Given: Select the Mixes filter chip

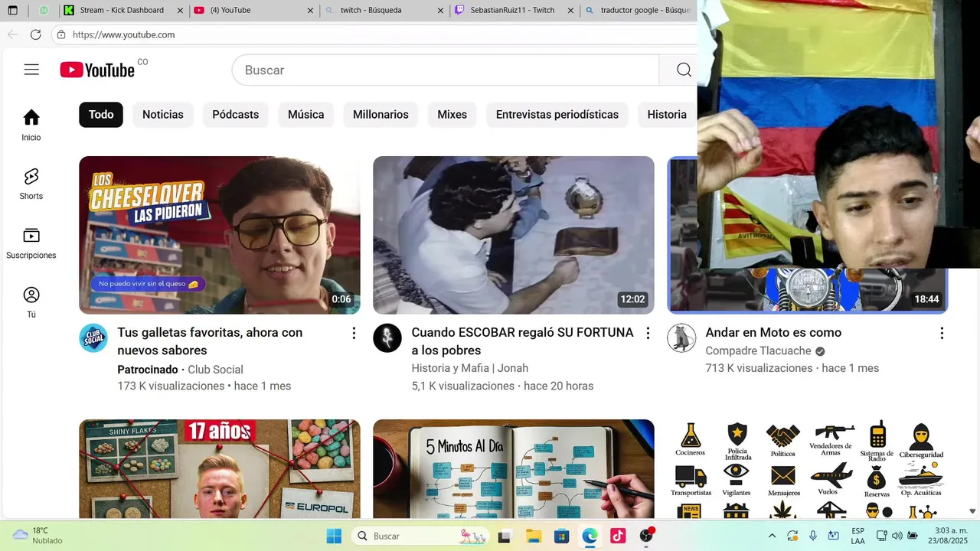Looking at the screenshot, I should coord(452,115).
